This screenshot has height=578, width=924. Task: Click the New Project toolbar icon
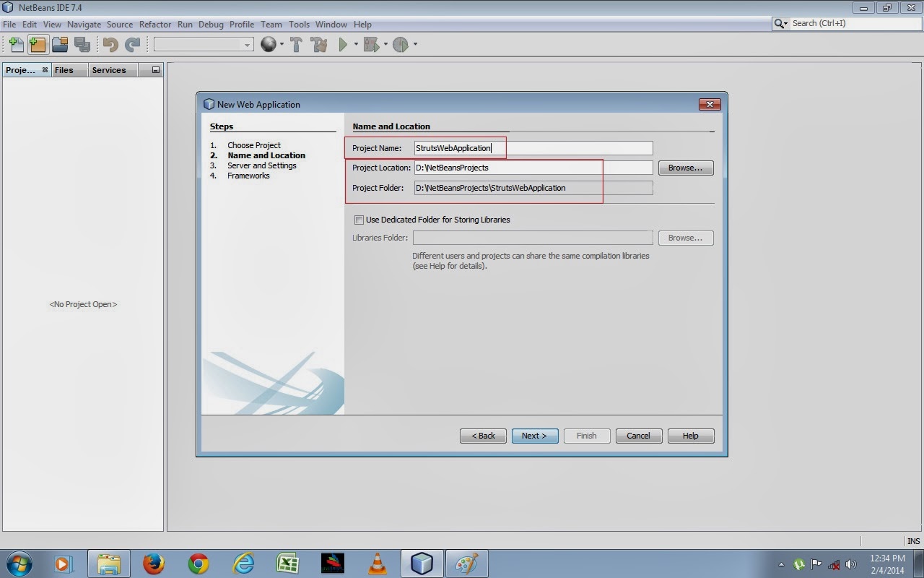click(x=38, y=45)
